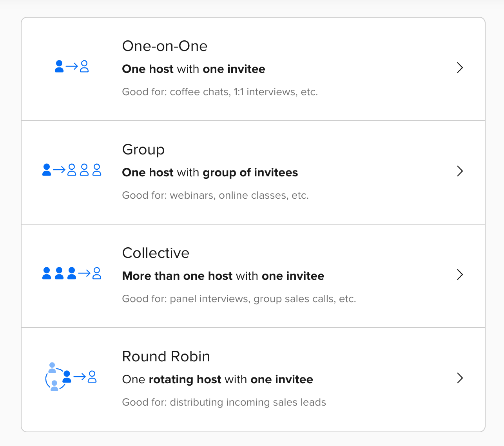Click the Group one-host-to-many icon
Screen dimensions: 504x446
tap(72, 170)
